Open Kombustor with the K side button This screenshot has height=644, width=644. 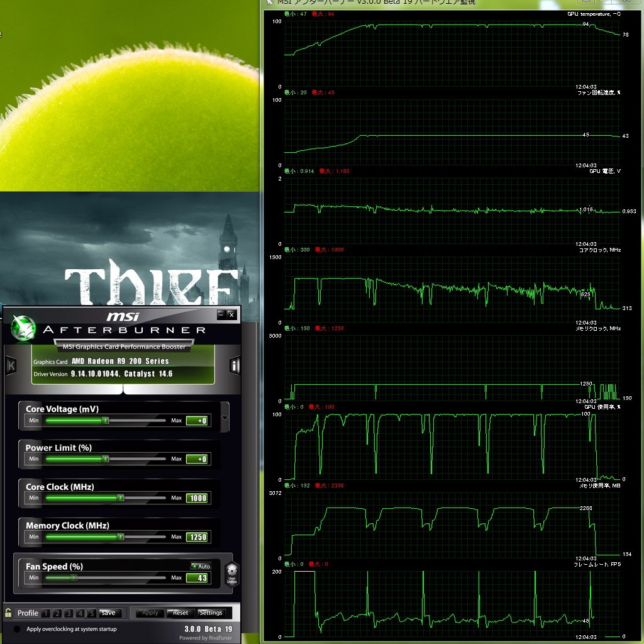coord(11,365)
